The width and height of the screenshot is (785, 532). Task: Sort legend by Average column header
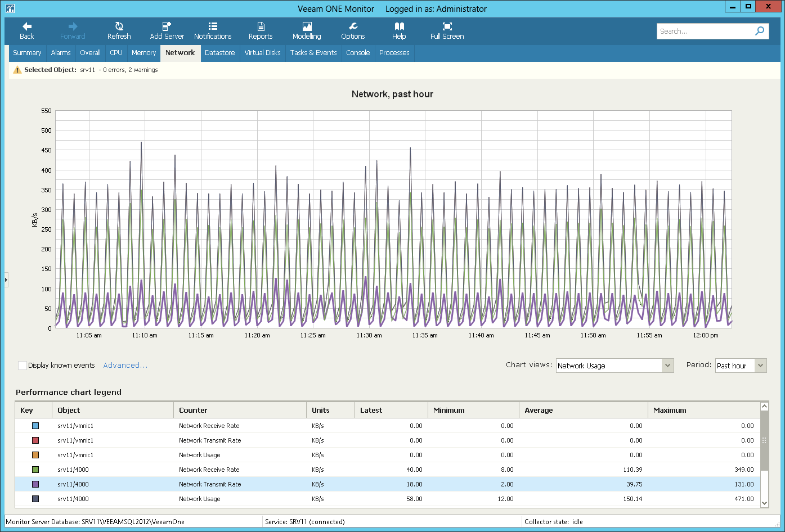tap(584, 411)
